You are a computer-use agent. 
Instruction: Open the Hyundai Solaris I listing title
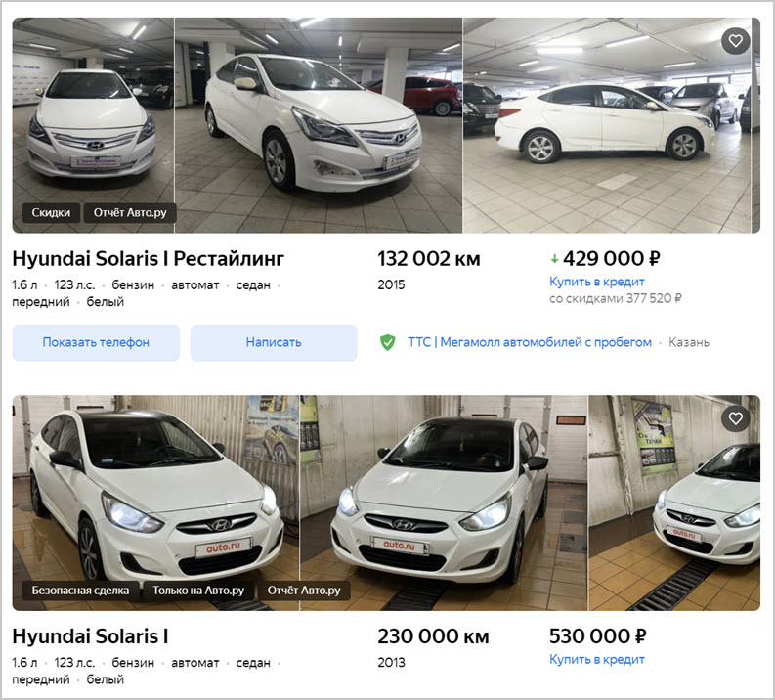tap(91, 636)
